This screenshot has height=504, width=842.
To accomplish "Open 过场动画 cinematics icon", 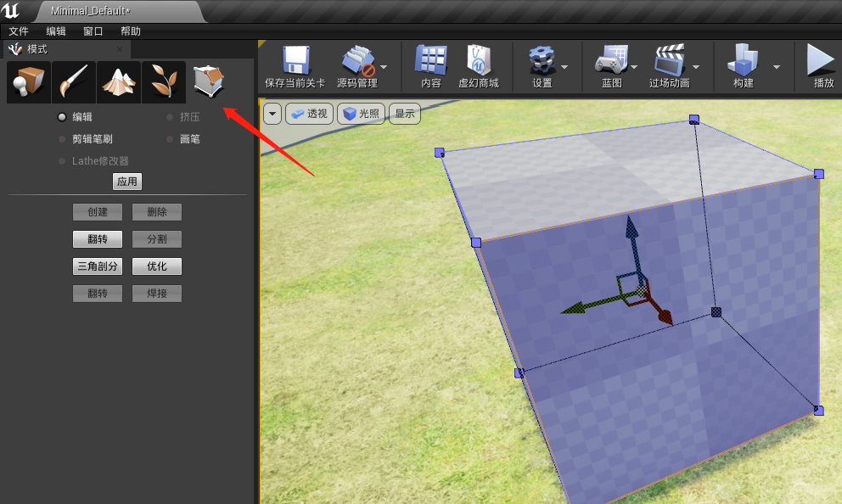I will point(669,67).
